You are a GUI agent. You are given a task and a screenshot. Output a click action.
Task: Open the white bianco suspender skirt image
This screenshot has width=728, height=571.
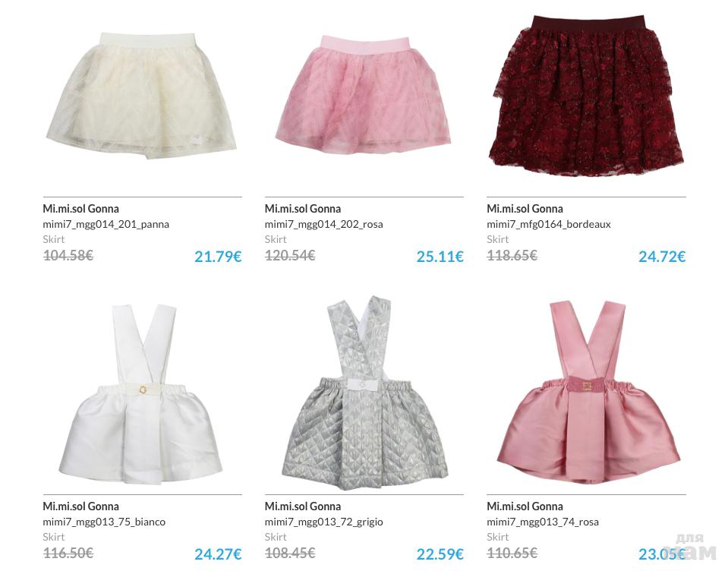(142, 393)
